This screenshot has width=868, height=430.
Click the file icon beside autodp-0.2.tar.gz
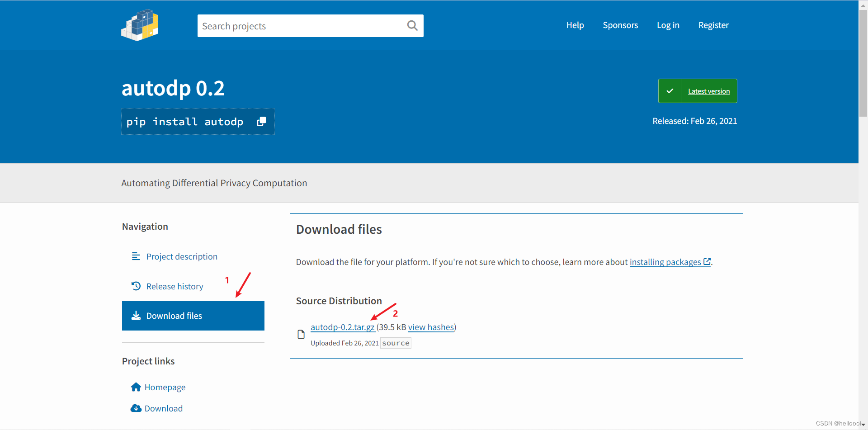tap(301, 335)
